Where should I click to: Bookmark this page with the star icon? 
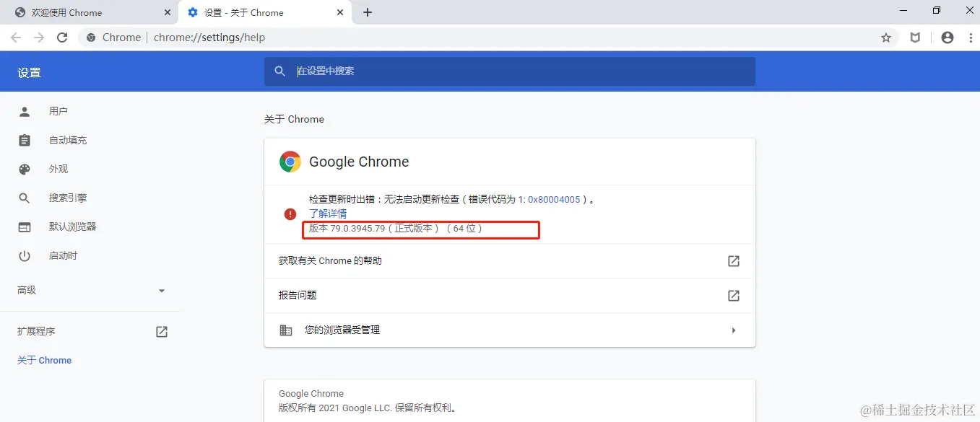tap(886, 38)
